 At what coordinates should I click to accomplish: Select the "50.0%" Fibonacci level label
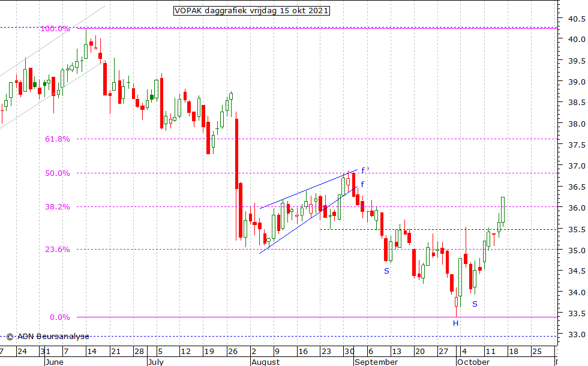click(x=58, y=173)
